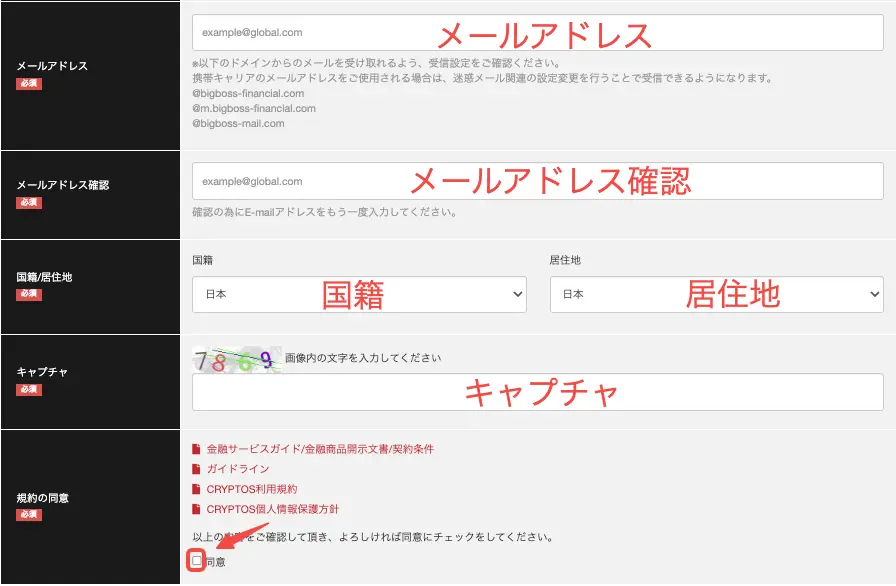Viewport: 896px width, 586px height.
Task: Check the 同意 agreement checkbox
Action: pyautogui.click(x=197, y=560)
